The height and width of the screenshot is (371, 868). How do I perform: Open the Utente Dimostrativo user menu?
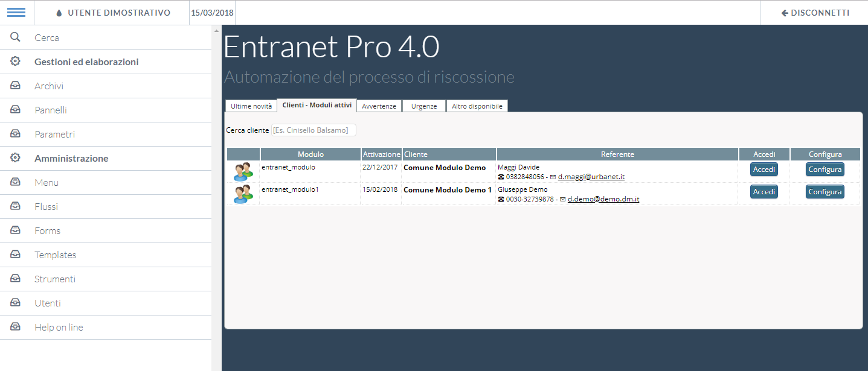(112, 13)
